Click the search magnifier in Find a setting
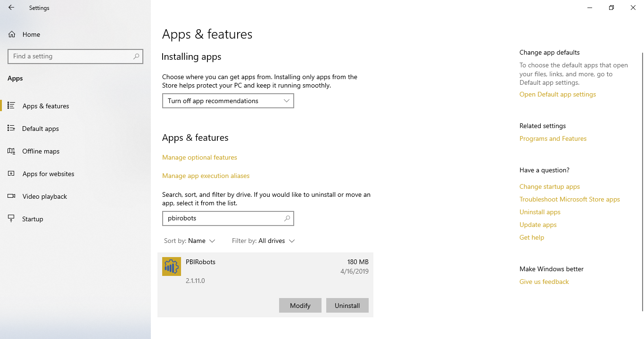This screenshot has width=644, height=339. coord(136,56)
